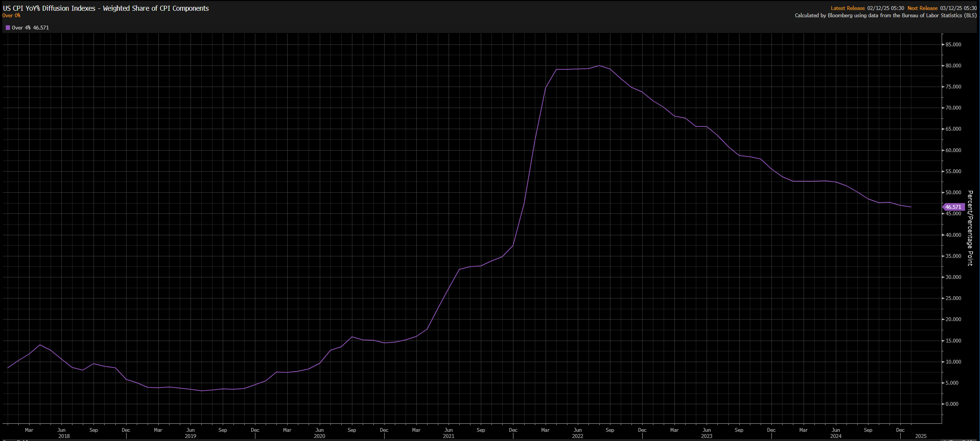The image size is (980, 441).
Task: Click the purple Over 4% legend swatch
Action: (8, 28)
